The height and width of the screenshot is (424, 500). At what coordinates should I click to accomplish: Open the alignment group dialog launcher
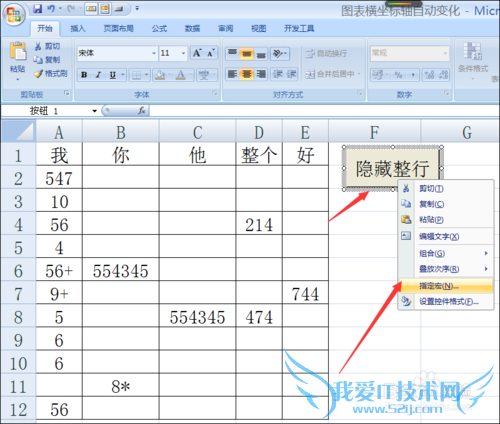pos(360,93)
